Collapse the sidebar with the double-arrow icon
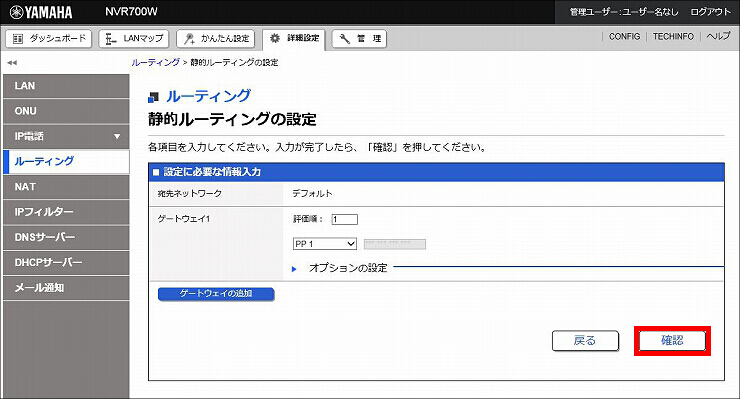The width and height of the screenshot is (740, 399). tap(12, 62)
